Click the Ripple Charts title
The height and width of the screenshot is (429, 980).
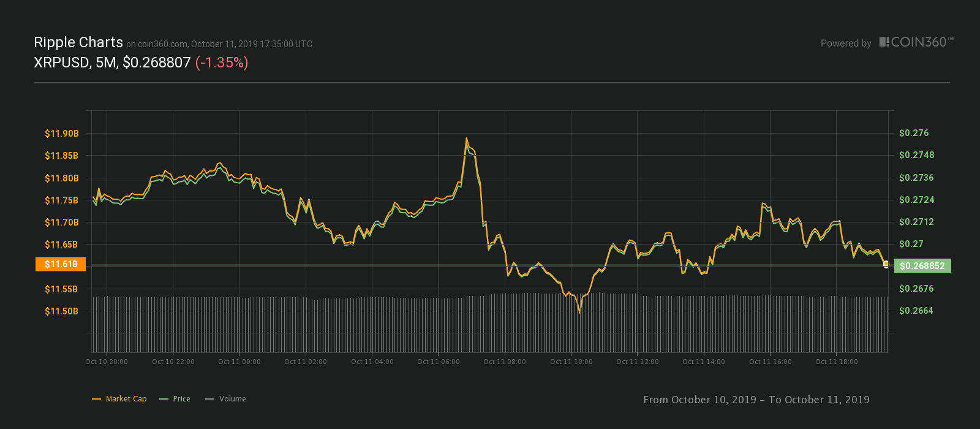[78, 42]
